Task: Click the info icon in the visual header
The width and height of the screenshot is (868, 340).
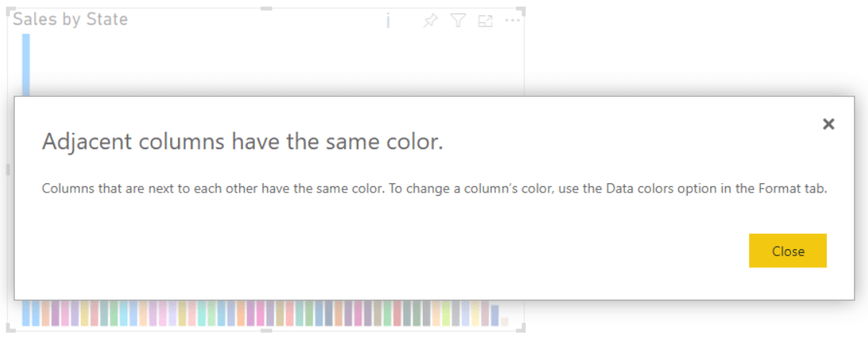Action: (x=388, y=21)
